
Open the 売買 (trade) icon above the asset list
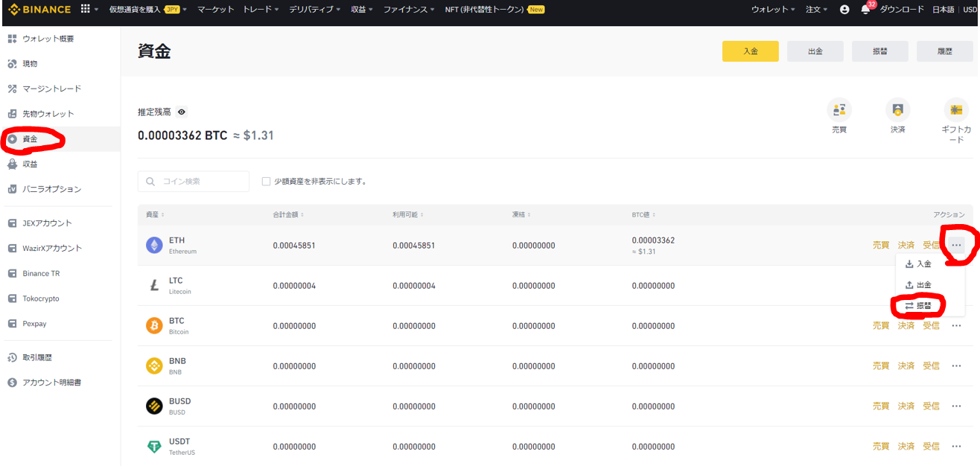pyautogui.click(x=839, y=109)
